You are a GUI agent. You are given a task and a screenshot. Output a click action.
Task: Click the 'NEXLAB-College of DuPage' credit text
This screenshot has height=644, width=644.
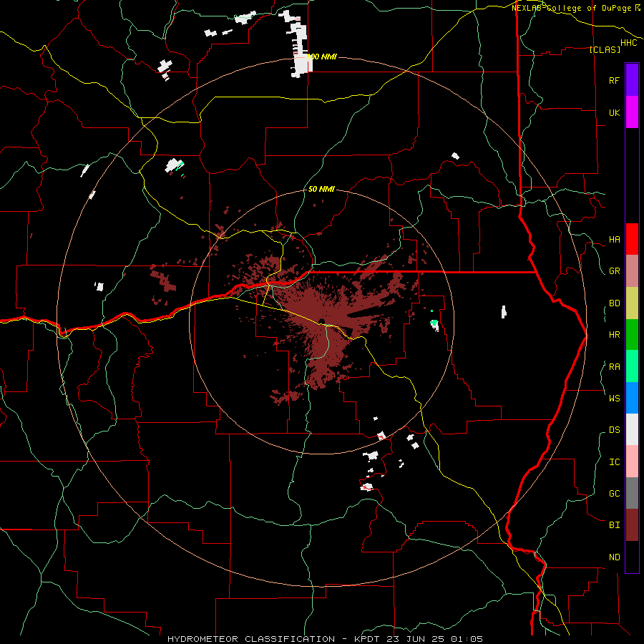tap(571, 8)
